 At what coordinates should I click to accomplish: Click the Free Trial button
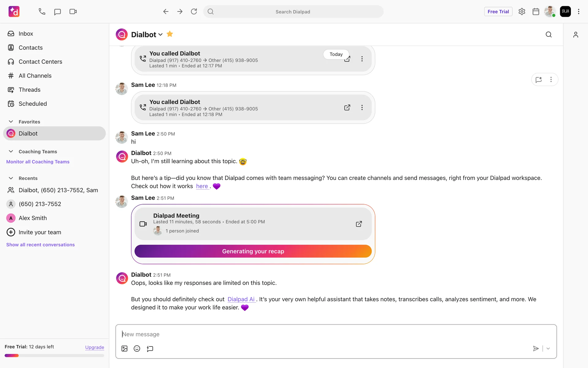coord(498,12)
